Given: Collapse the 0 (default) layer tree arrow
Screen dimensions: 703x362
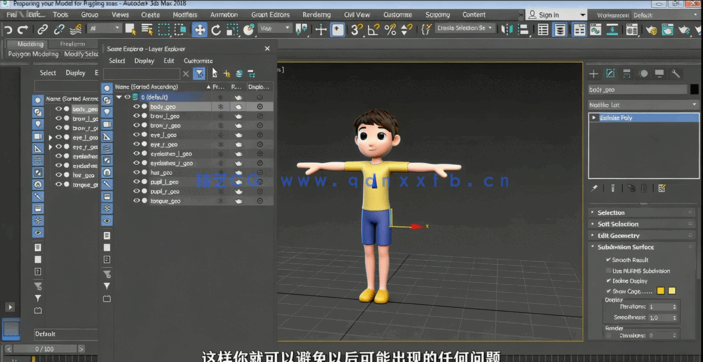Looking at the screenshot, I should coord(119,97).
